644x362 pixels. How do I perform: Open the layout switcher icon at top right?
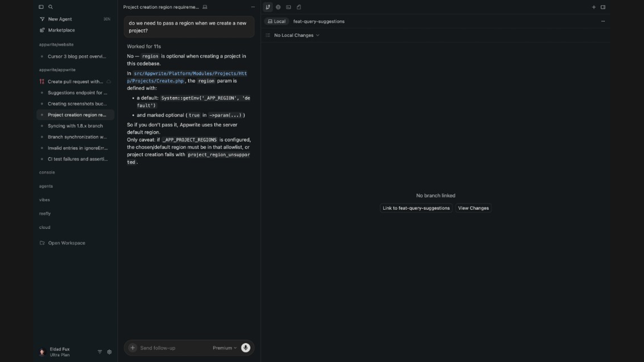click(x=603, y=7)
